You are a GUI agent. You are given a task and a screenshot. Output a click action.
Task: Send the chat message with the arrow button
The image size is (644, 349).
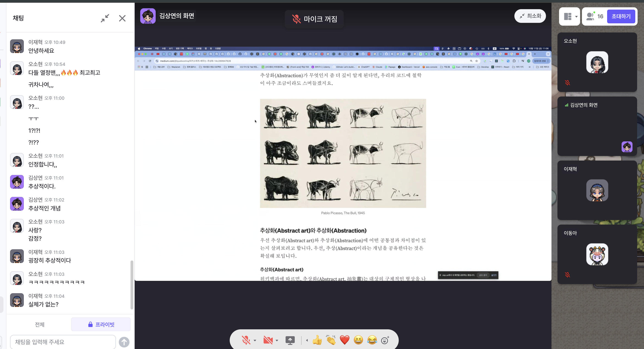click(124, 342)
